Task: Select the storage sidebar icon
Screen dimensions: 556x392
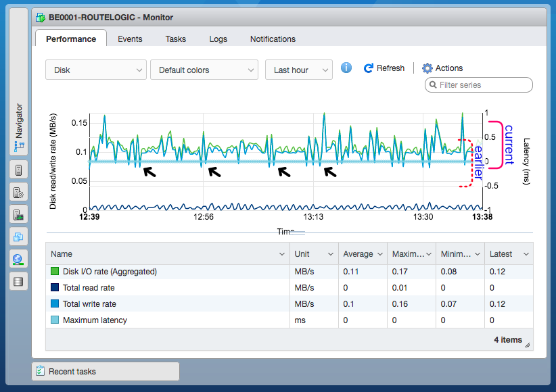Action: 18,281
